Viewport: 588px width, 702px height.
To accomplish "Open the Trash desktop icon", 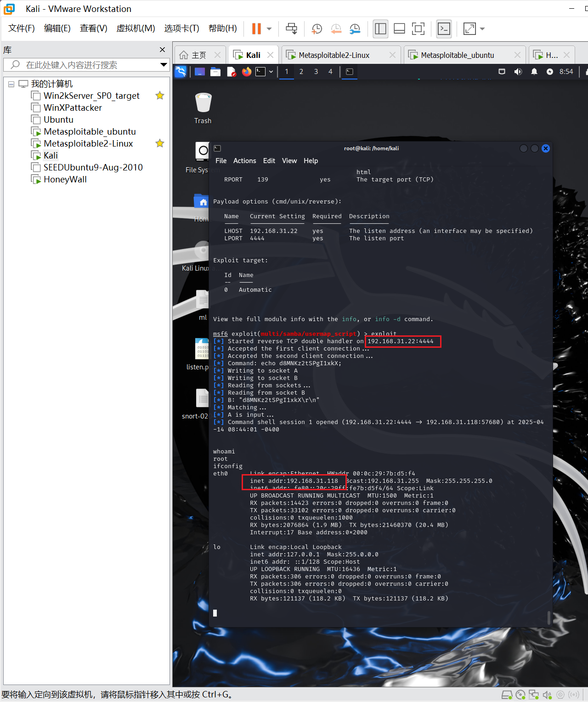I will 203,108.
